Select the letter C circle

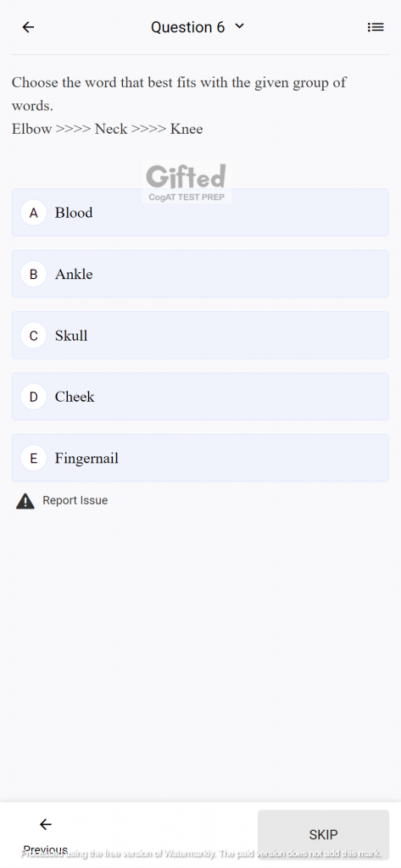[x=33, y=336]
